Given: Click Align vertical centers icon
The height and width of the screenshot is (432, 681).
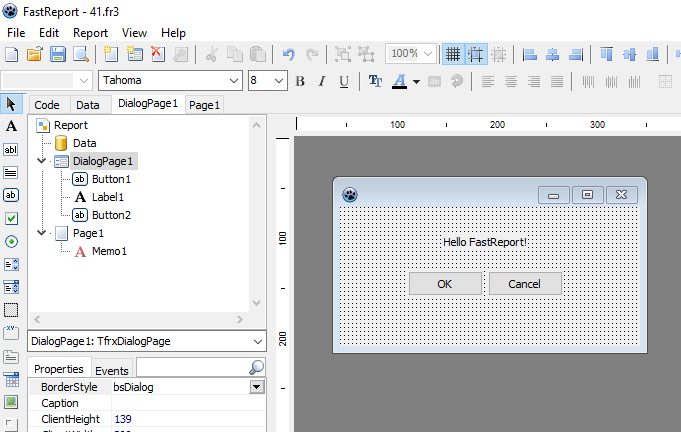Looking at the screenshot, I should 629,54.
